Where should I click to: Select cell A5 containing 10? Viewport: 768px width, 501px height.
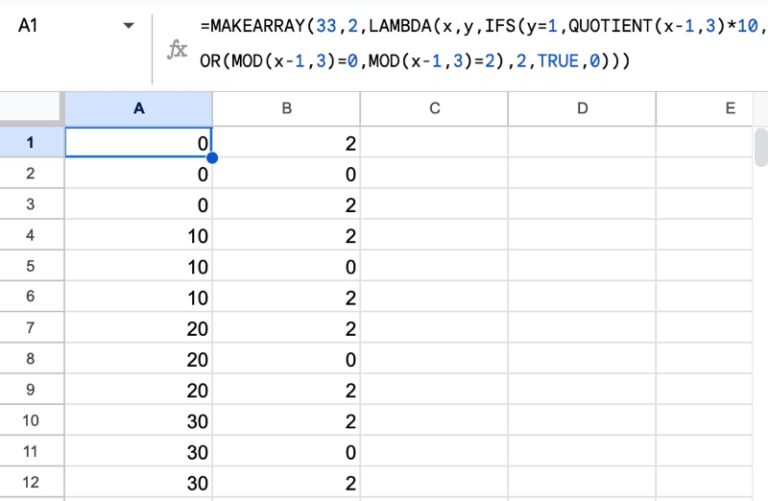pos(139,266)
